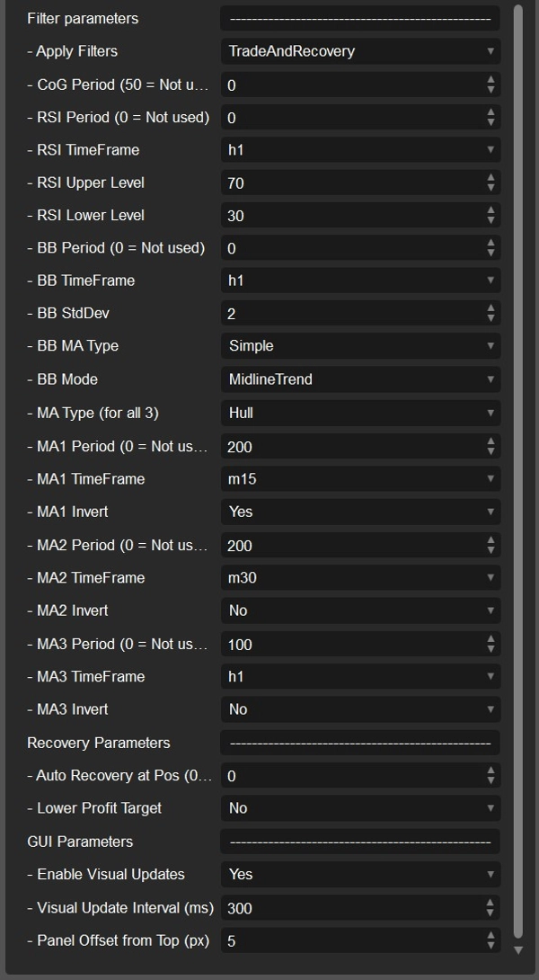
Task: Open the MA1 Invert dropdown
Action: point(359,511)
